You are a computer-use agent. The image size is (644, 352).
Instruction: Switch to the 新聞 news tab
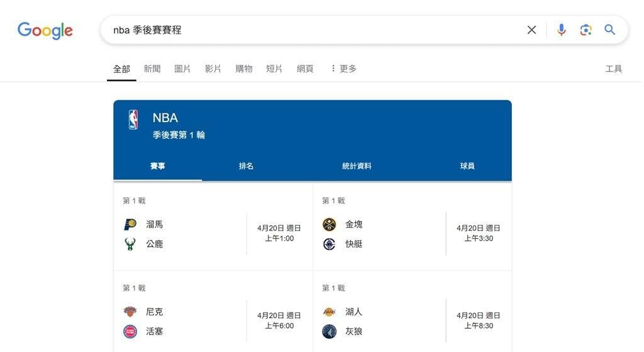click(152, 69)
